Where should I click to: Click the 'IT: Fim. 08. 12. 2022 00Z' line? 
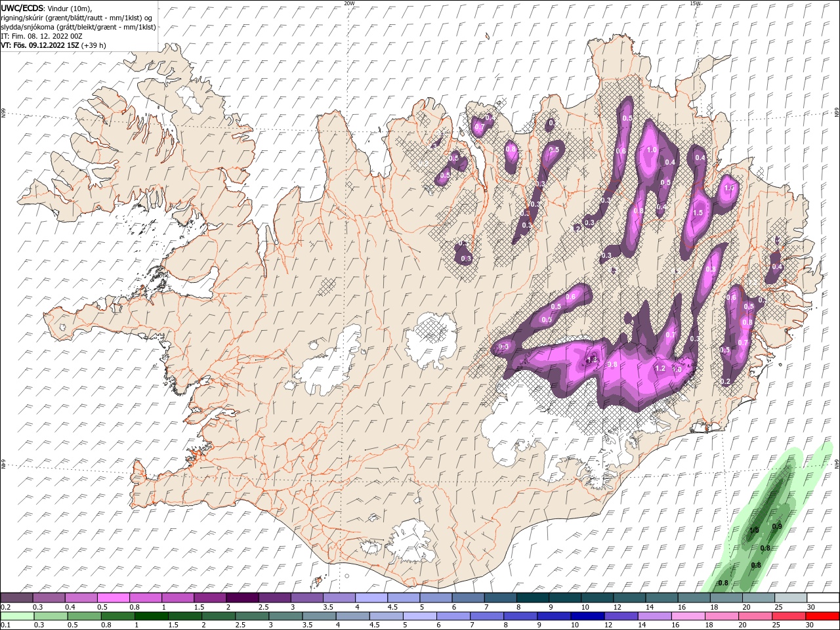tap(42, 36)
